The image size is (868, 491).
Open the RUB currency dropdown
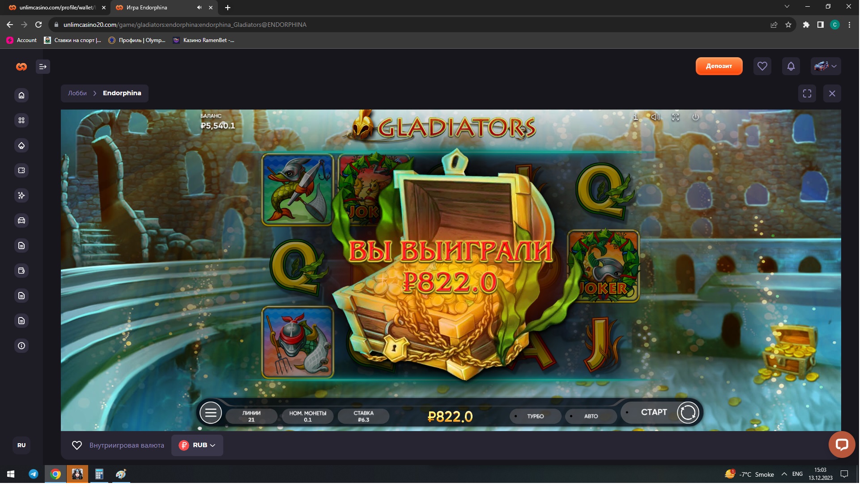pyautogui.click(x=197, y=445)
